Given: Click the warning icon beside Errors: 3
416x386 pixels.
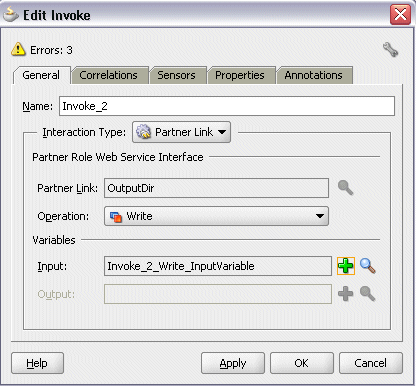Looking at the screenshot, I should click(x=18, y=49).
